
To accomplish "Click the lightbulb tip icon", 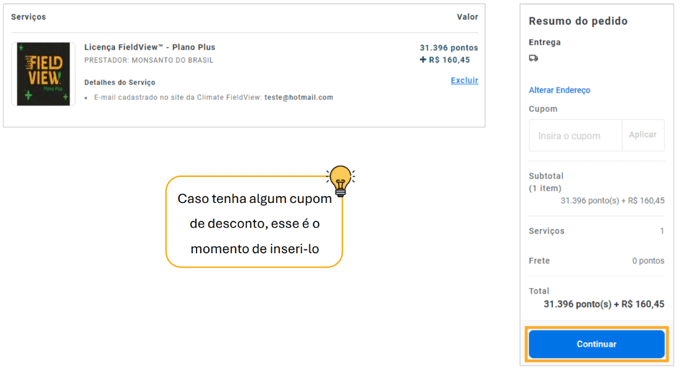I will tap(340, 180).
